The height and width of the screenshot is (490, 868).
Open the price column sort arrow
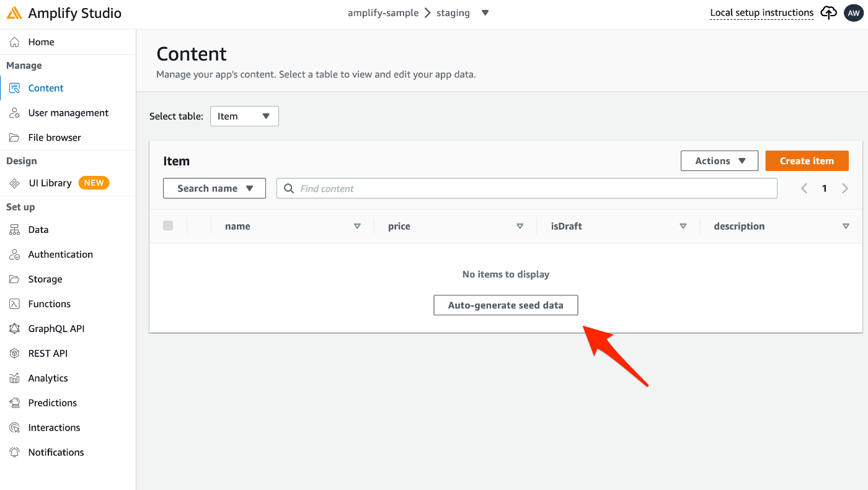coord(520,226)
